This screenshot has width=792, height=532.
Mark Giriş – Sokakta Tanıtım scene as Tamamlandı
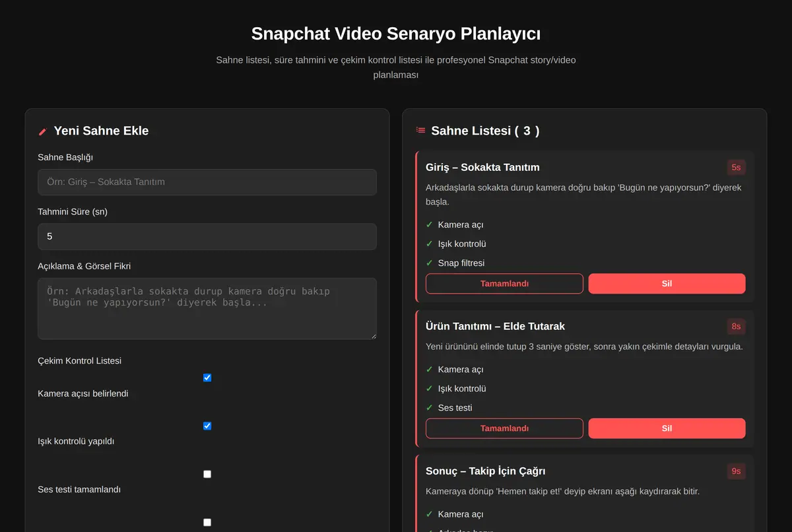504,284
